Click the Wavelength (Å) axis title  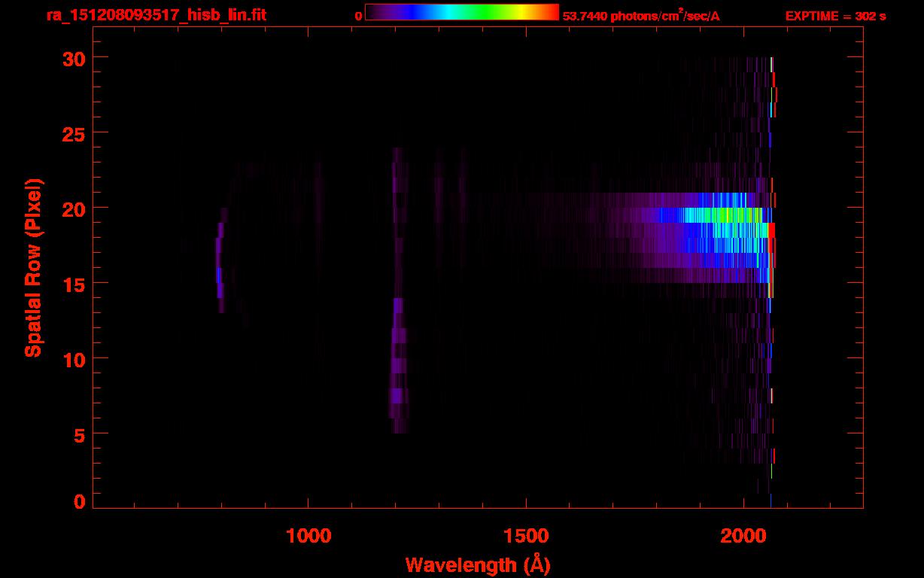[x=478, y=564]
